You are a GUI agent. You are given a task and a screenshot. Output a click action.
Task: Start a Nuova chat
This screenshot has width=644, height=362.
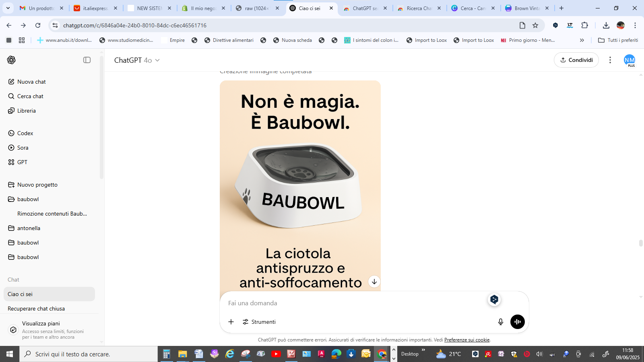[31, 82]
